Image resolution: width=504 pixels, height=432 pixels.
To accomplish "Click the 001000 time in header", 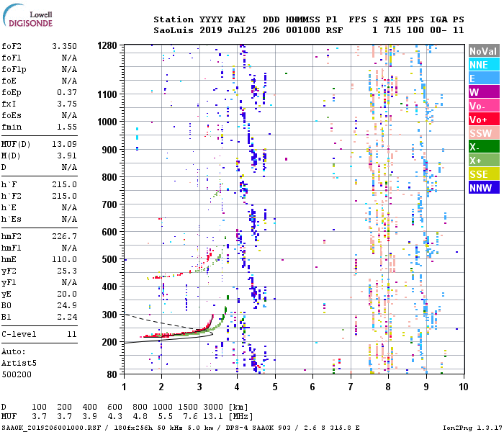I will tap(303, 30).
